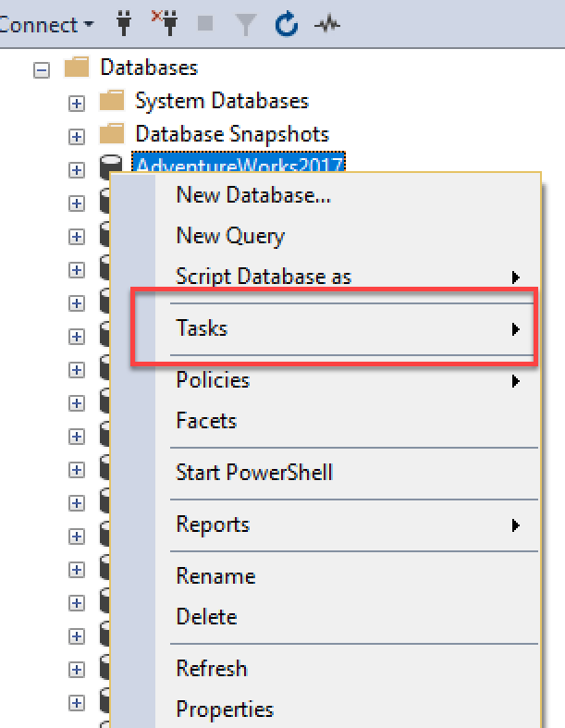Click the Connect Object Explorer plug icon
Viewport: 565px width, 728px height.
point(126,24)
